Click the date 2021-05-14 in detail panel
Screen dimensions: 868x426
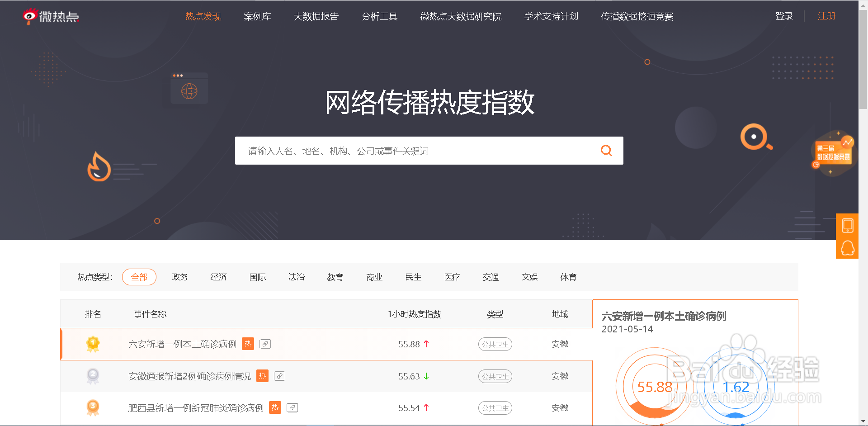tap(627, 329)
